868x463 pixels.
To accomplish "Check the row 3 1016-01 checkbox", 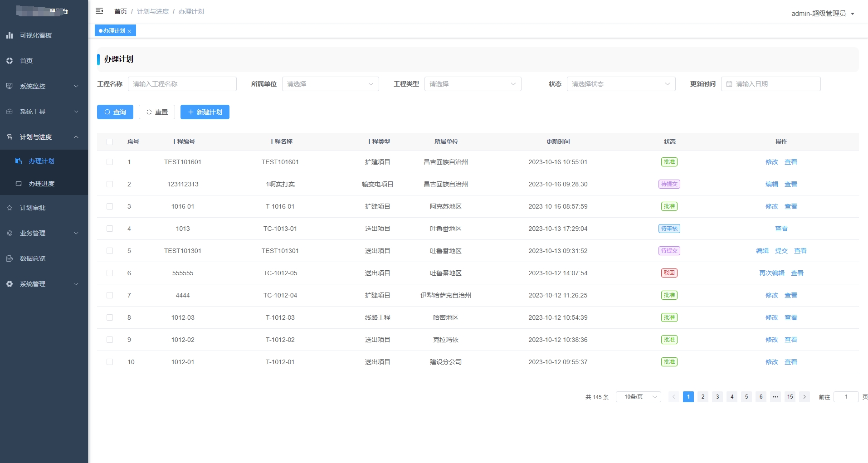I will point(110,206).
